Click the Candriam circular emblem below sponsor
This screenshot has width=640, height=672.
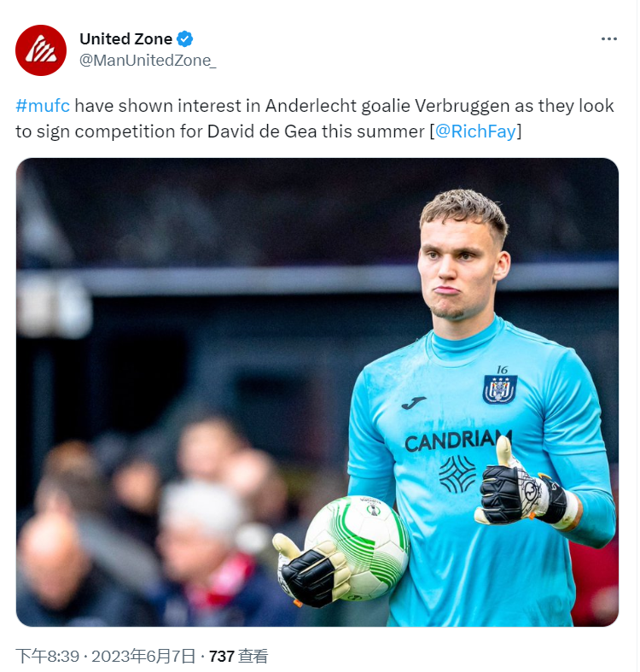(457, 474)
